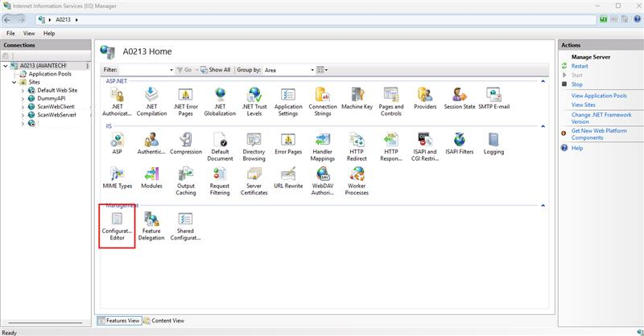Expand Default Web Site node
Viewport: 644px width, 336px height.
(x=23, y=91)
